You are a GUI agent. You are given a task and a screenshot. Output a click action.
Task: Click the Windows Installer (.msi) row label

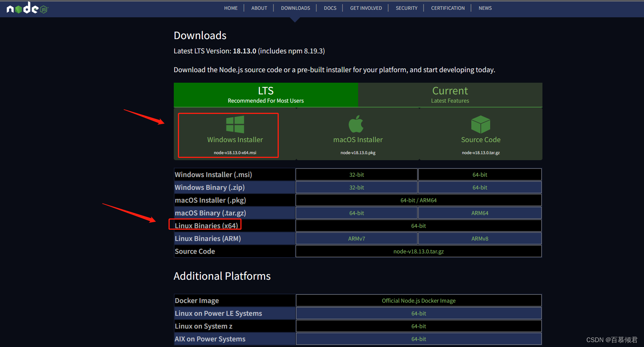[x=213, y=174]
